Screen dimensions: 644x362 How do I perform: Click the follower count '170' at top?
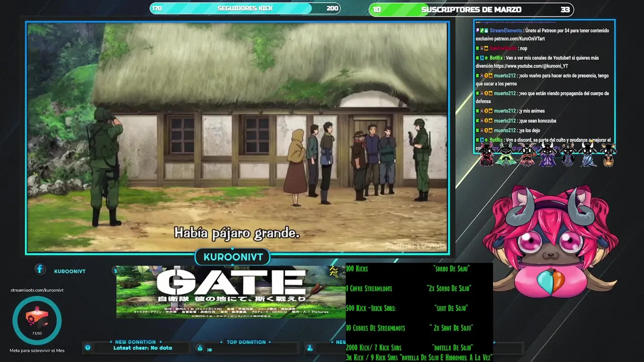point(157,9)
